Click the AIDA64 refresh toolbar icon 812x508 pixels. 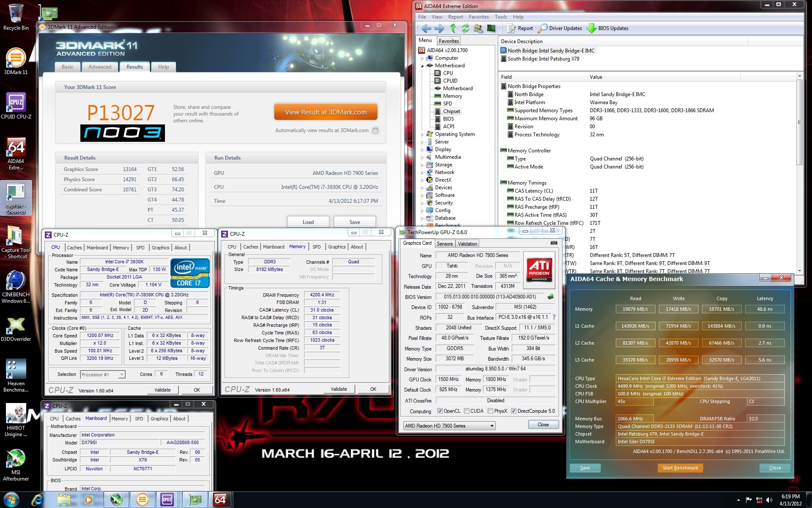465,28
